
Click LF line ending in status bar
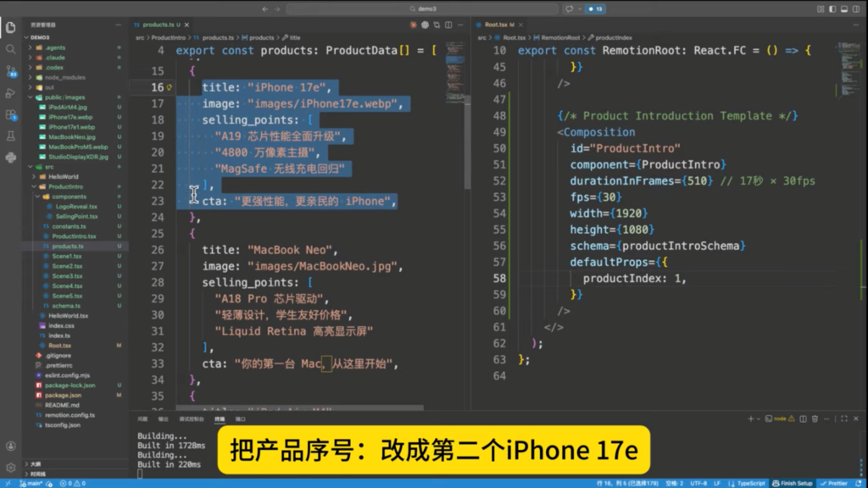pos(717,484)
